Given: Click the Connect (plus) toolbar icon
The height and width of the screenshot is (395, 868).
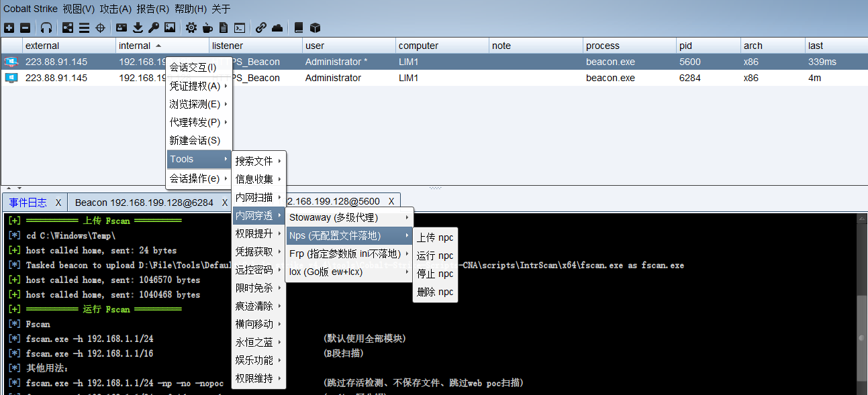Looking at the screenshot, I should tap(9, 27).
